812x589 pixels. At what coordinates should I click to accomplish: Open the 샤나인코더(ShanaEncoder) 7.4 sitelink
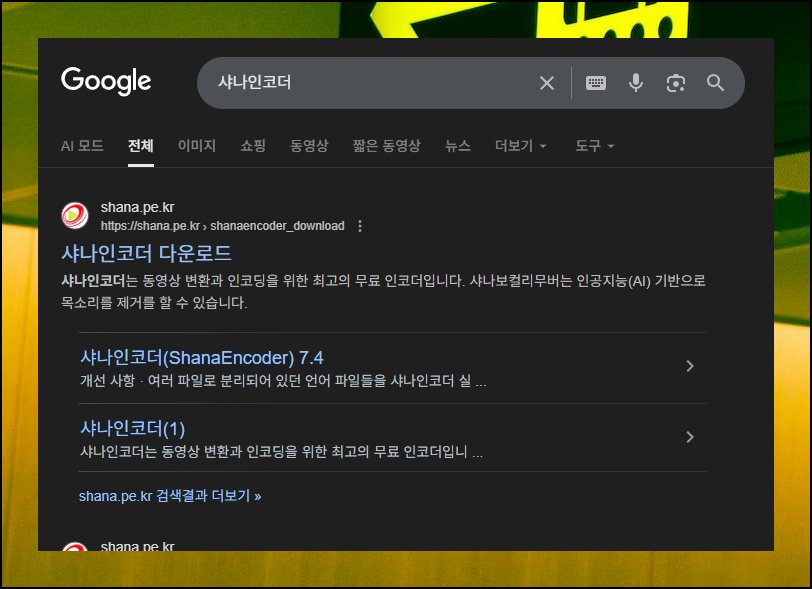(202, 357)
